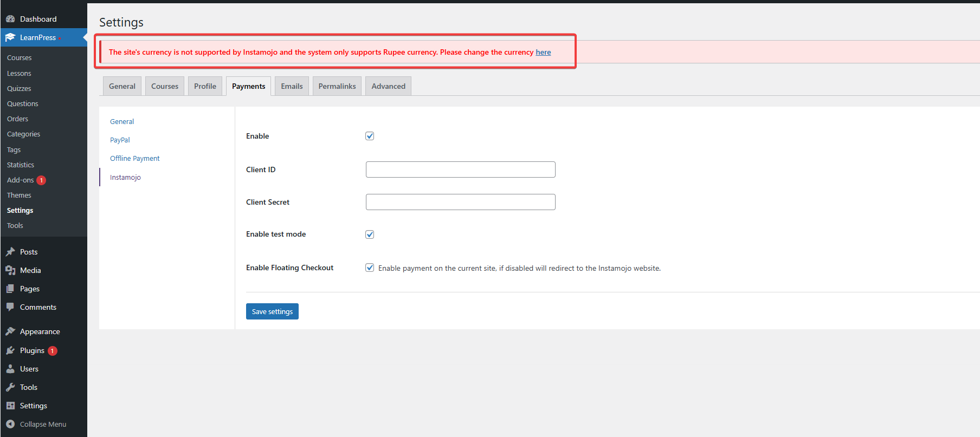The height and width of the screenshot is (437, 980).
Task: Uncheck the Enable checkbox for Instamojo
Action: (370, 136)
